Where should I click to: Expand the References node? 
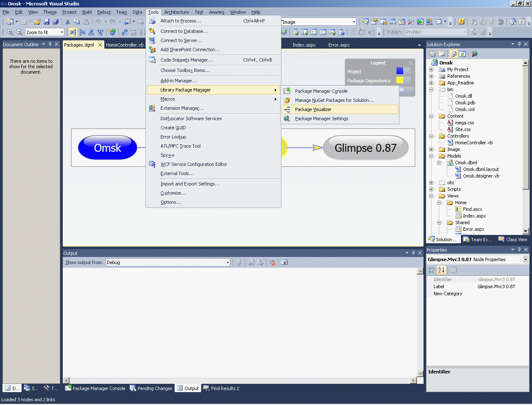(x=431, y=76)
